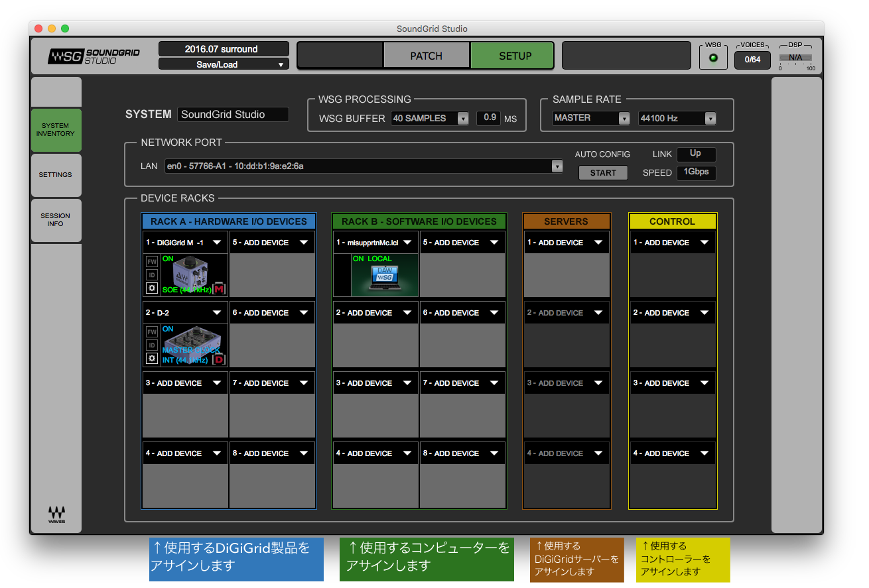Open Rack A slot 3 ADD DEVICE dropdown
This screenshot has height=588, width=869.
point(185,383)
